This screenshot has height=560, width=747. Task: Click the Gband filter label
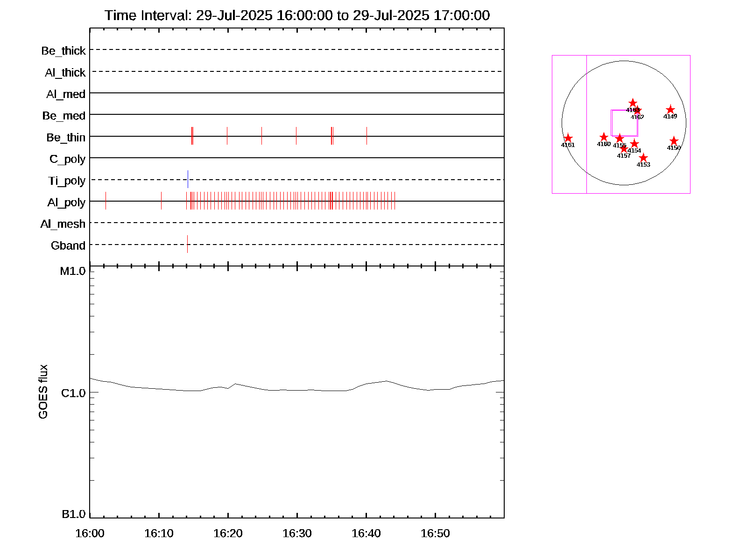click(x=68, y=246)
